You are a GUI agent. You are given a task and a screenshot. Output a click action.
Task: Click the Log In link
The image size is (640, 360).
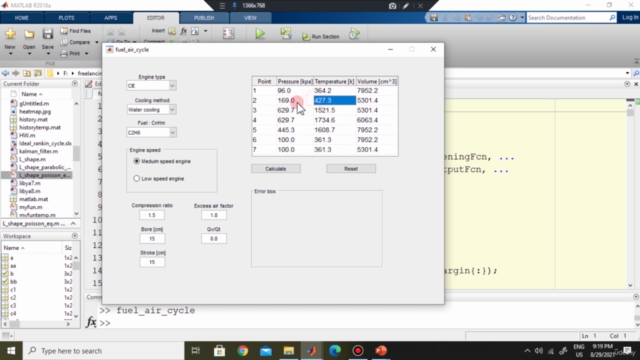pos(630,17)
